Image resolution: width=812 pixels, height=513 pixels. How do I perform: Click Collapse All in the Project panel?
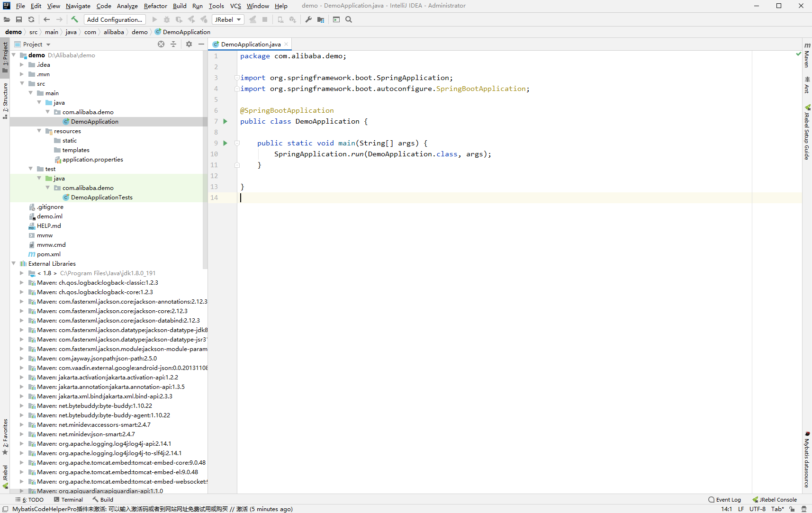(x=173, y=44)
